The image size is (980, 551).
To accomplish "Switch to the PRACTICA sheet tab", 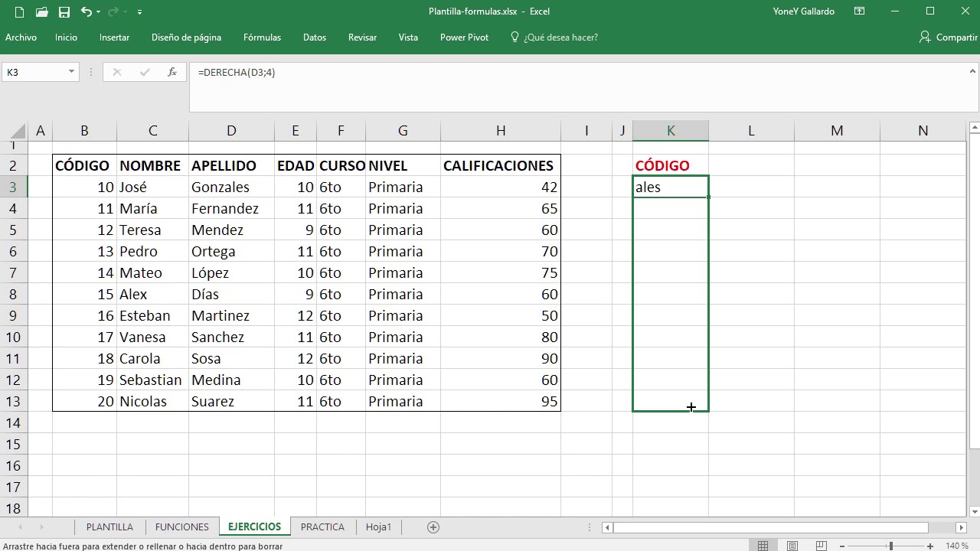I will point(322,527).
